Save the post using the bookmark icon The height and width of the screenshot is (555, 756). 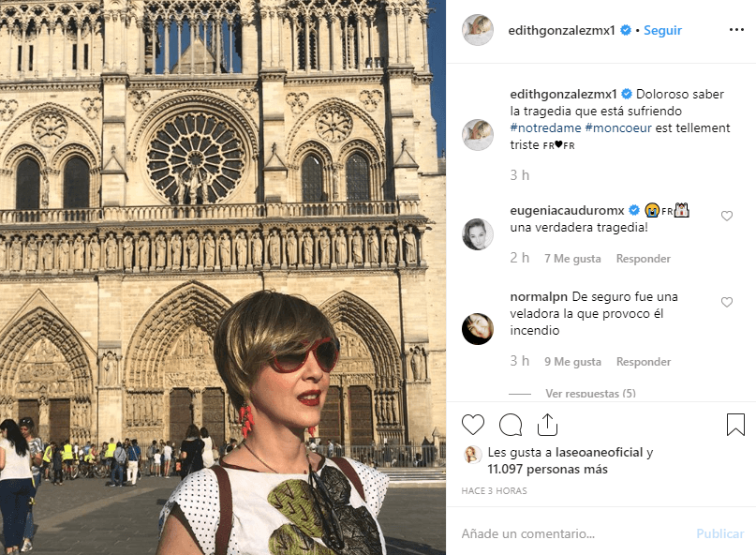pos(735,425)
